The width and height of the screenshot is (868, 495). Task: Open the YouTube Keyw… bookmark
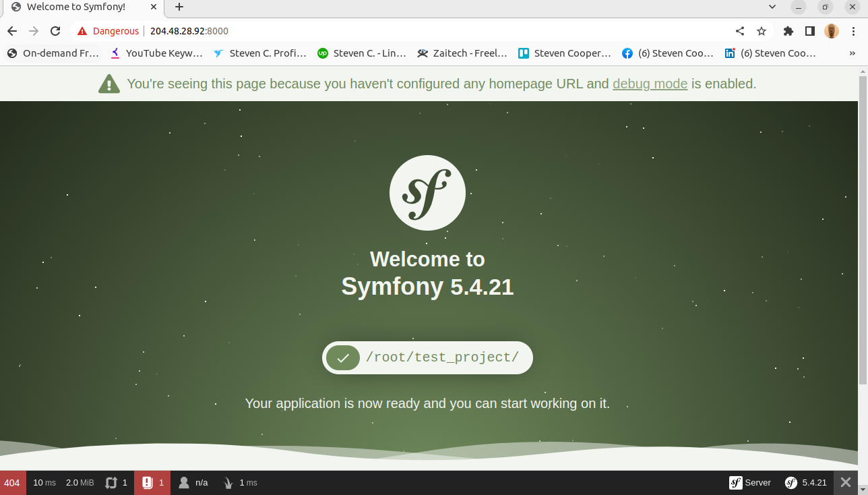tap(156, 53)
